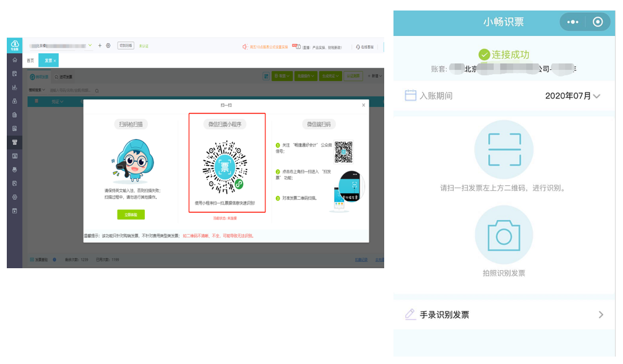The height and width of the screenshot is (364, 623).
Task: Open the home icon in left sidebar
Action: pos(15,60)
